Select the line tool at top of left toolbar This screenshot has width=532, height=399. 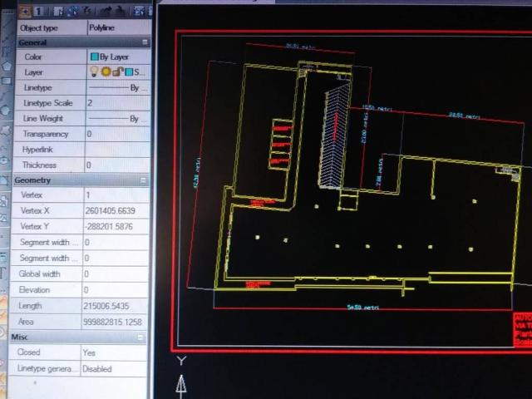[x=7, y=27]
